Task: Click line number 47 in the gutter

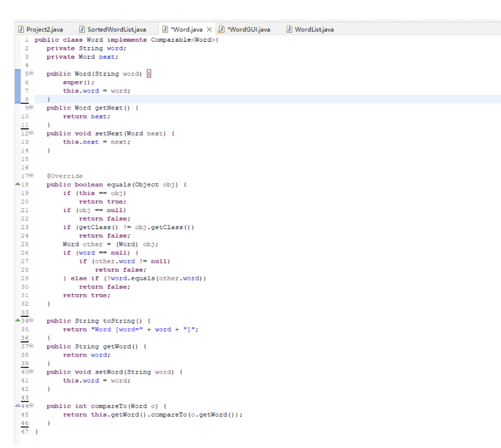Action: click(x=25, y=432)
